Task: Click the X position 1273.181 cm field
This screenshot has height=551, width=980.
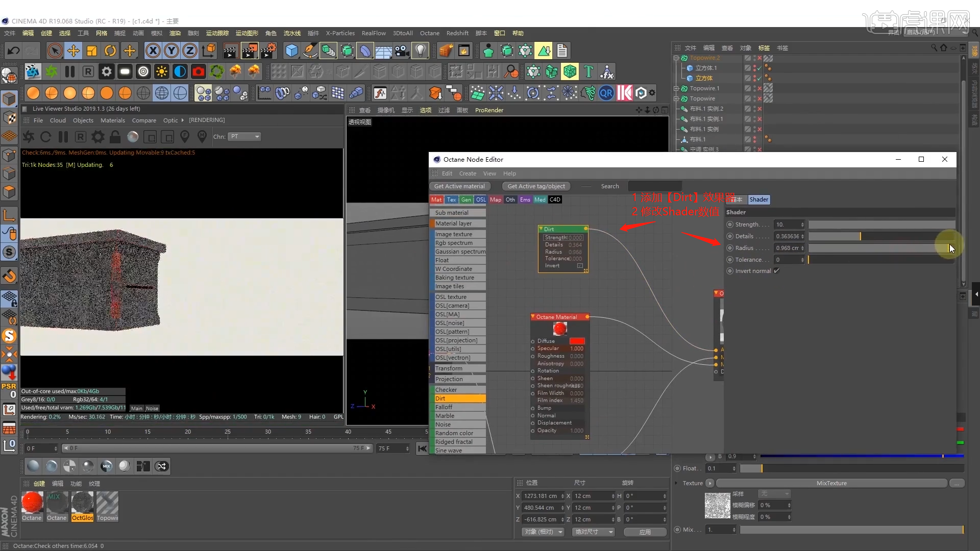Action: [x=543, y=496]
